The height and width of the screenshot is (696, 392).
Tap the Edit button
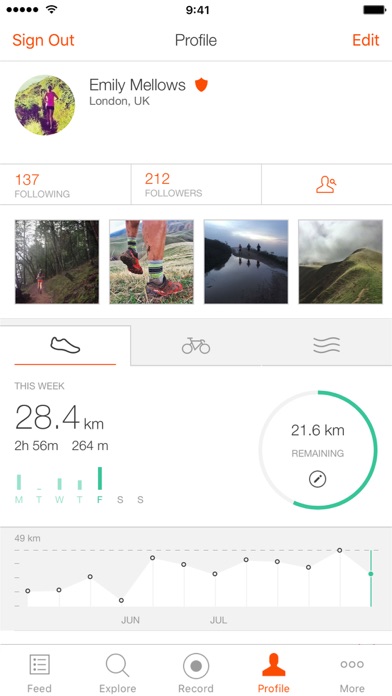366,40
